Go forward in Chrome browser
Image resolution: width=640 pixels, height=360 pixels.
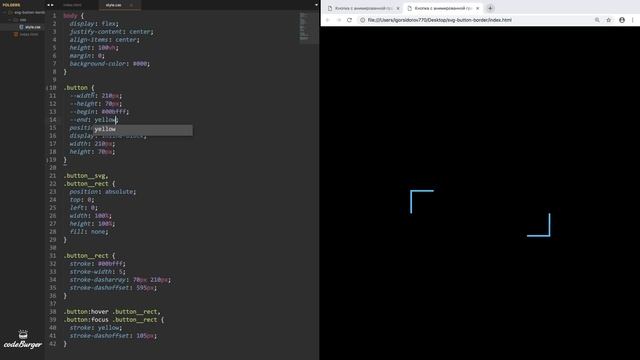[x=338, y=20]
